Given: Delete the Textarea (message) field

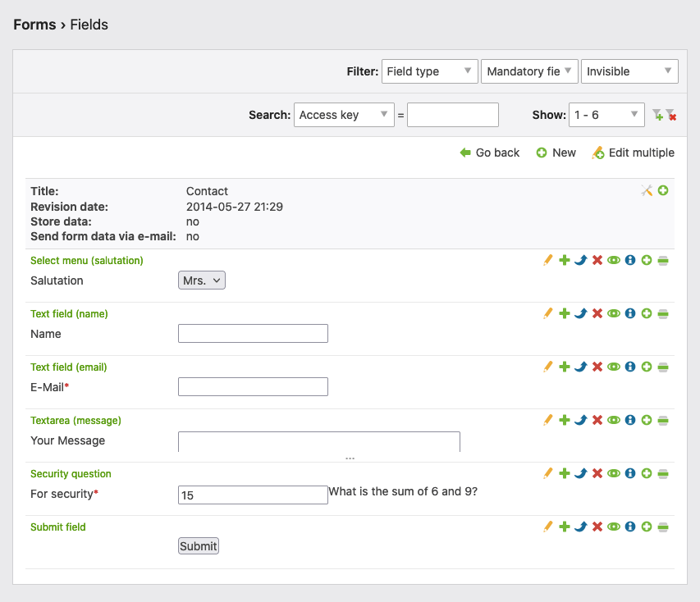Looking at the screenshot, I should pos(597,420).
